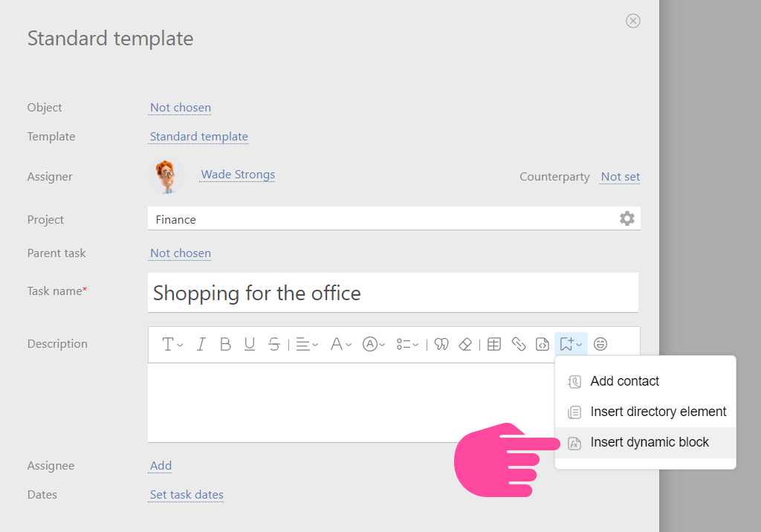Insert a quote block

pyautogui.click(x=441, y=344)
